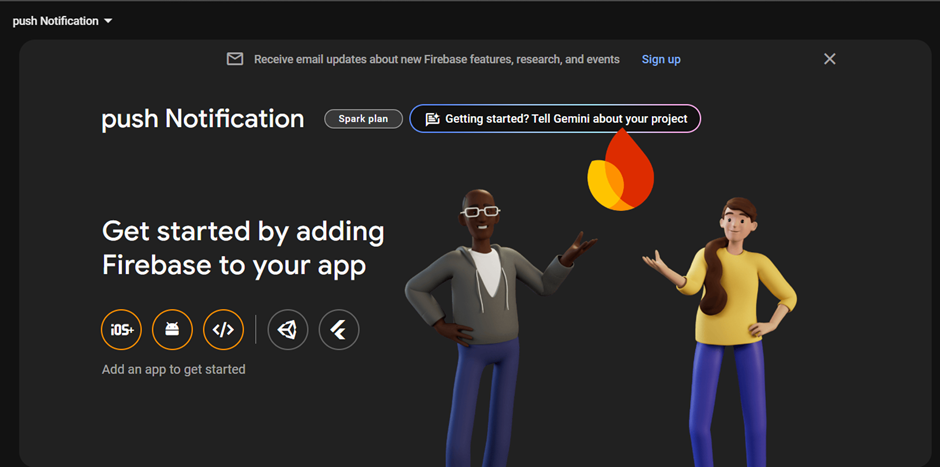Add an iOS+ app to Firebase
The image size is (940, 467).
coord(121,329)
